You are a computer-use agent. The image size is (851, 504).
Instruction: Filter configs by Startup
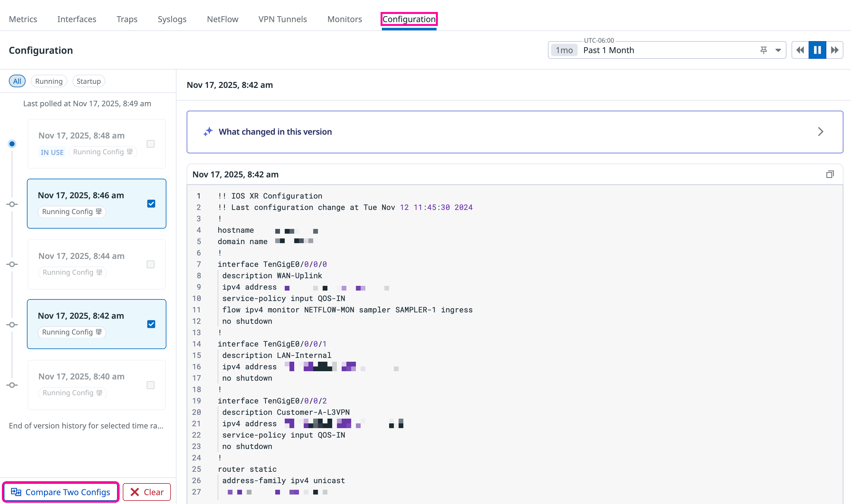click(x=88, y=81)
